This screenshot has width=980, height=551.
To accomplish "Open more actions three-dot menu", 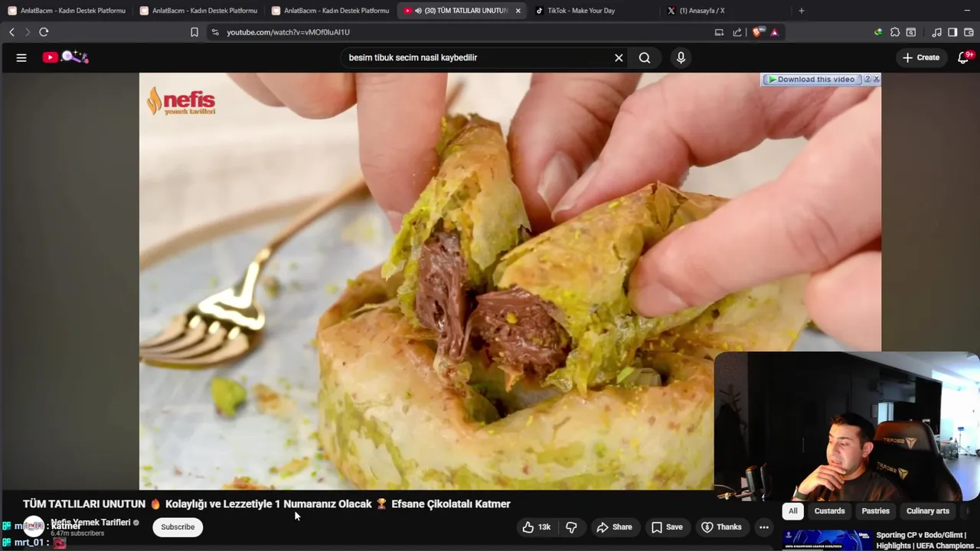I will click(x=763, y=527).
